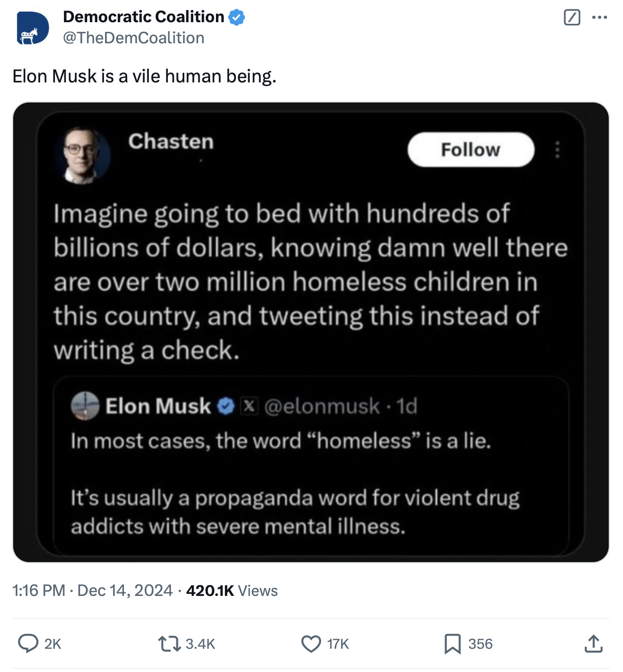
Task: Click the tweet text about Elon Musk
Action: click(144, 76)
